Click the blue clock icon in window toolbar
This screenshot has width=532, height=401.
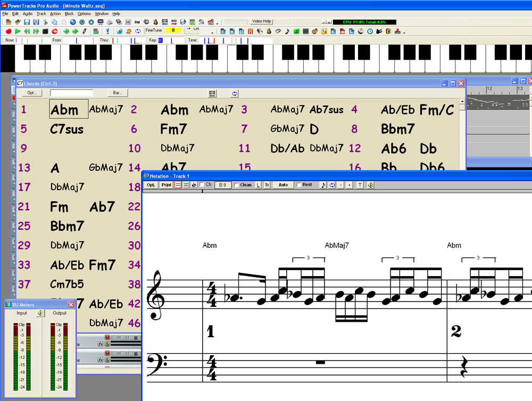(x=370, y=31)
